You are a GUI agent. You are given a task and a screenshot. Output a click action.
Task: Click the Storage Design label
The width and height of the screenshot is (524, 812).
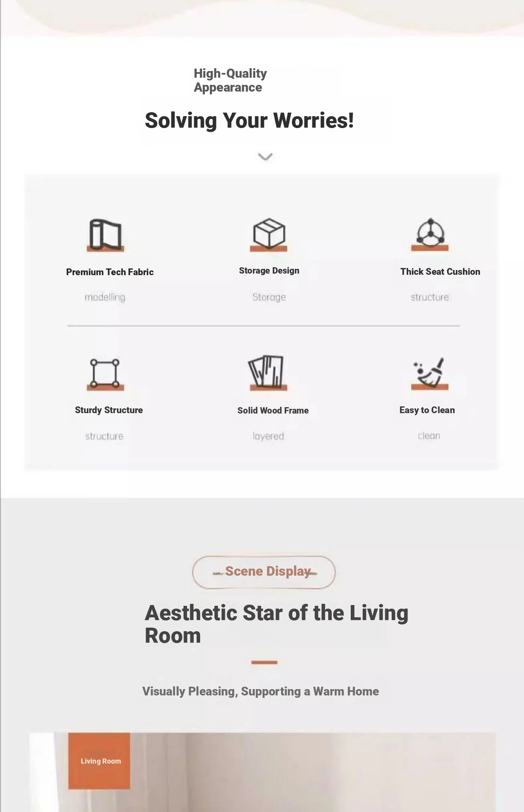[269, 271]
